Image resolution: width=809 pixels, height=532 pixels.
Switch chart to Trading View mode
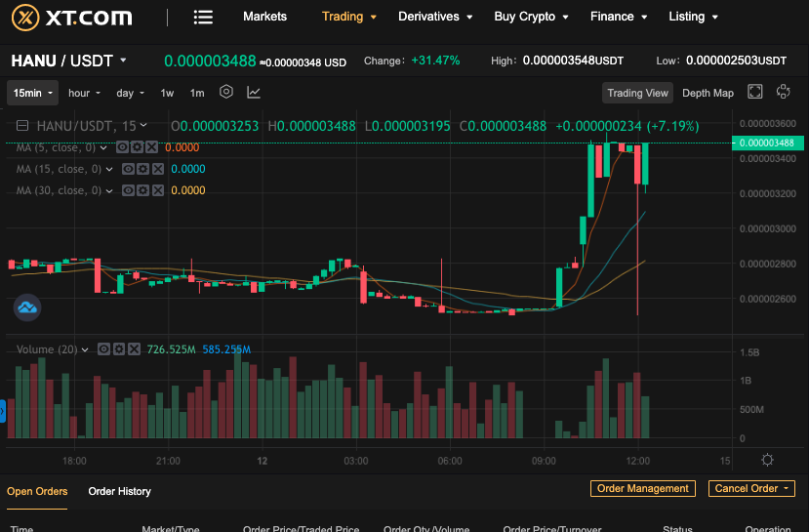point(637,93)
